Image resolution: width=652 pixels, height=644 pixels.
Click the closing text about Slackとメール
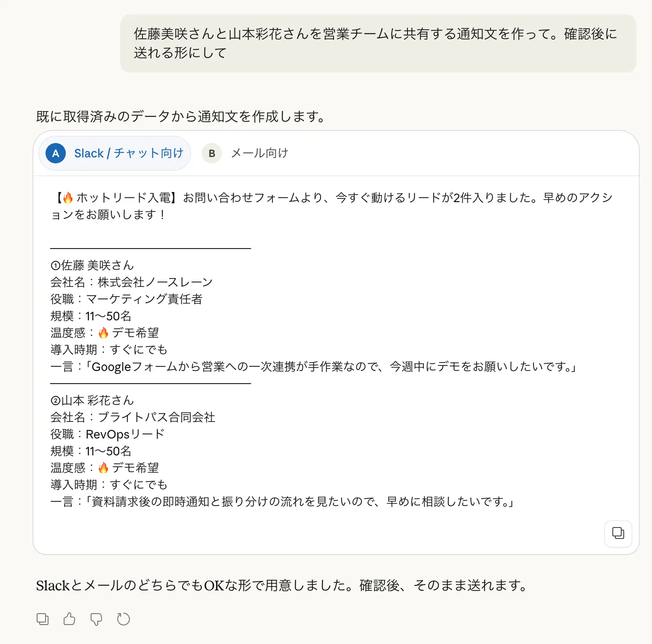(280, 585)
